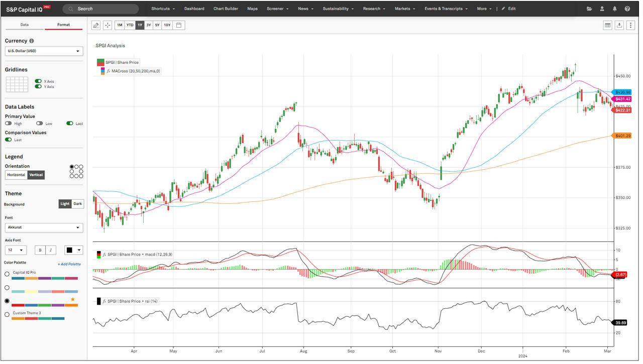
Task: Click the Custom Theme 3 color strip
Action: (38, 318)
